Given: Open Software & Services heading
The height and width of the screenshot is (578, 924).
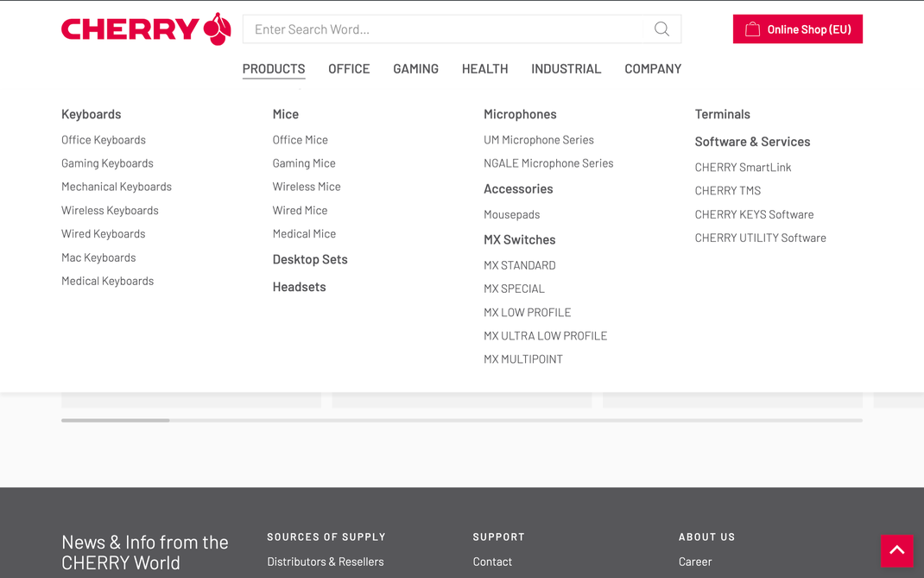Looking at the screenshot, I should click(x=752, y=143).
